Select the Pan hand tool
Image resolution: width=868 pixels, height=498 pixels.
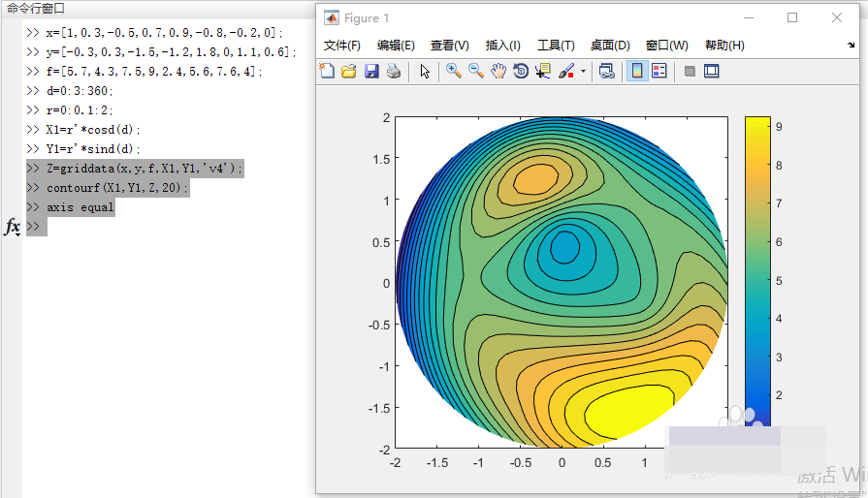tap(498, 71)
